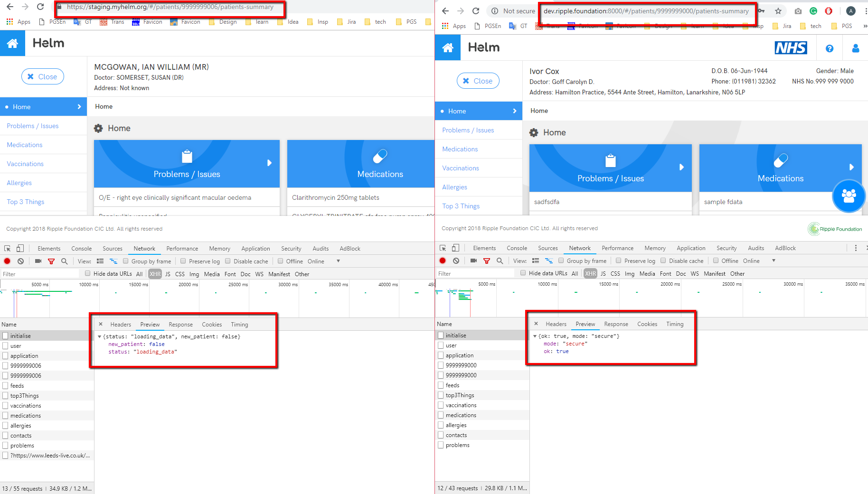The image size is (868, 494).
Task: Stop network recording with the red record icon
Action: (x=7, y=261)
